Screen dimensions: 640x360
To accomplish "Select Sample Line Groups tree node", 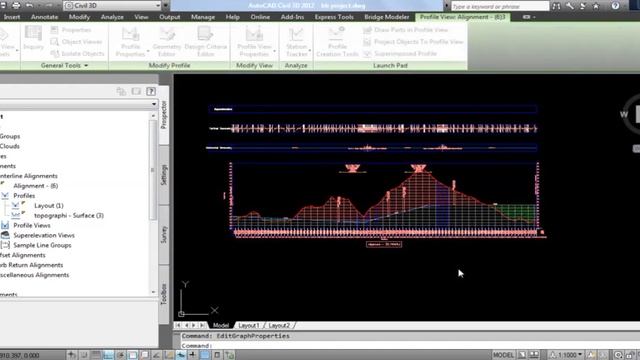I will (x=42, y=245).
